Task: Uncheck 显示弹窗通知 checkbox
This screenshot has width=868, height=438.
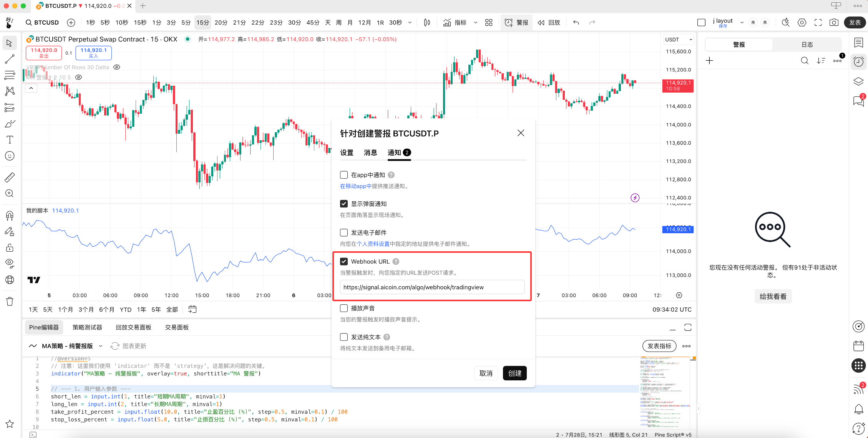Action: (x=344, y=204)
